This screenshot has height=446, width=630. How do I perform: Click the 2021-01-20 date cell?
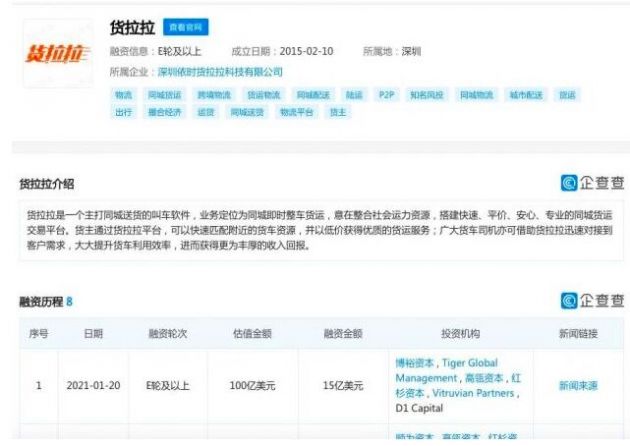(x=93, y=386)
